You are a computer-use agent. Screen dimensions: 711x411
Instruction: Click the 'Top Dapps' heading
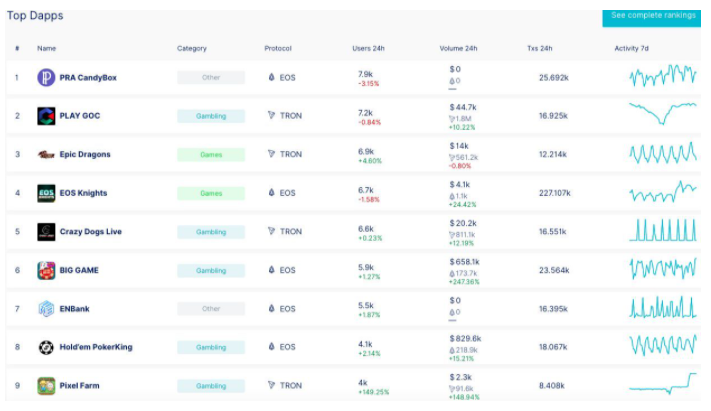click(35, 15)
